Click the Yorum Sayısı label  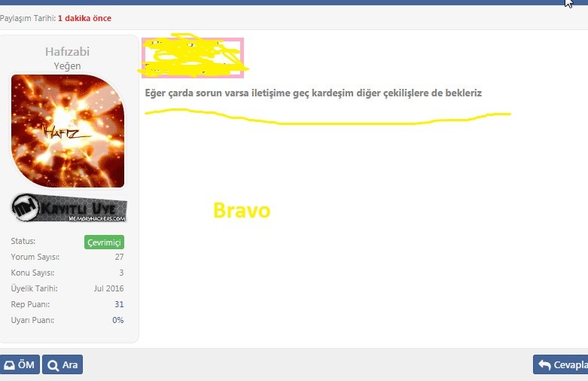pos(35,257)
